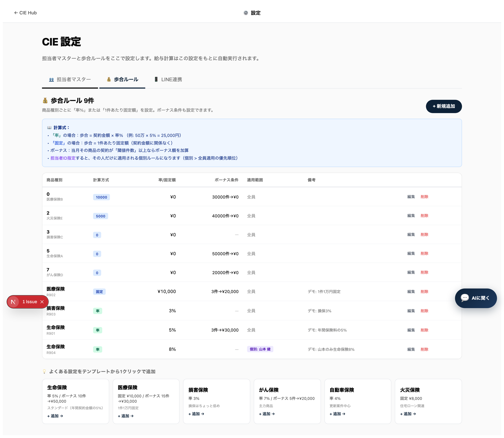Edit the 損害保険C rule

coord(411,235)
